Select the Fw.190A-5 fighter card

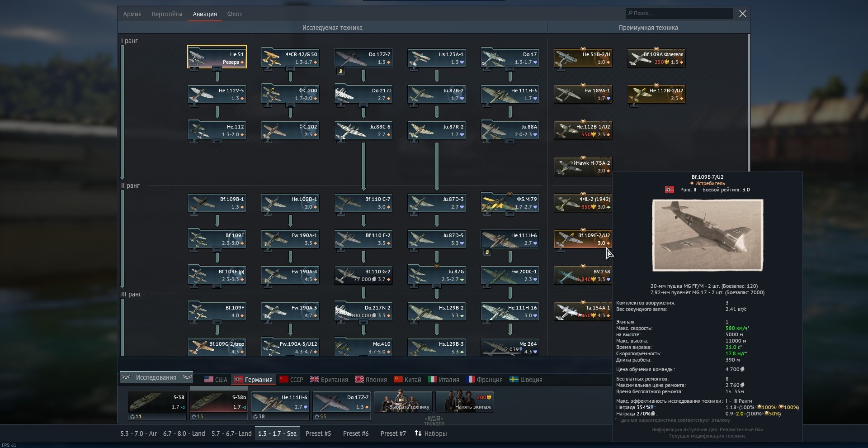click(290, 311)
